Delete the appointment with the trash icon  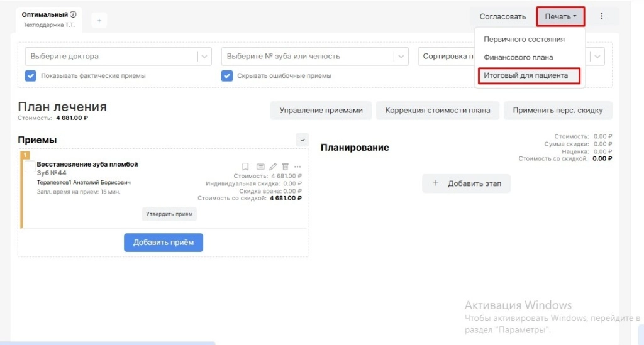[x=285, y=167]
